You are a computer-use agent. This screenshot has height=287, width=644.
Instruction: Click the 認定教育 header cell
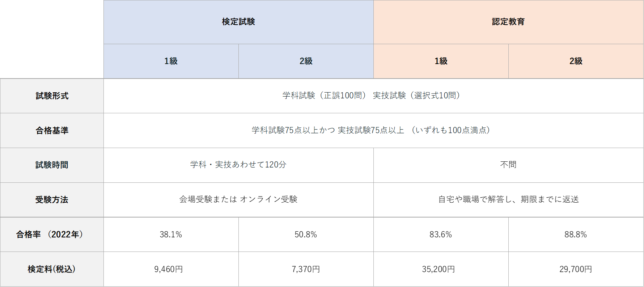(x=508, y=22)
